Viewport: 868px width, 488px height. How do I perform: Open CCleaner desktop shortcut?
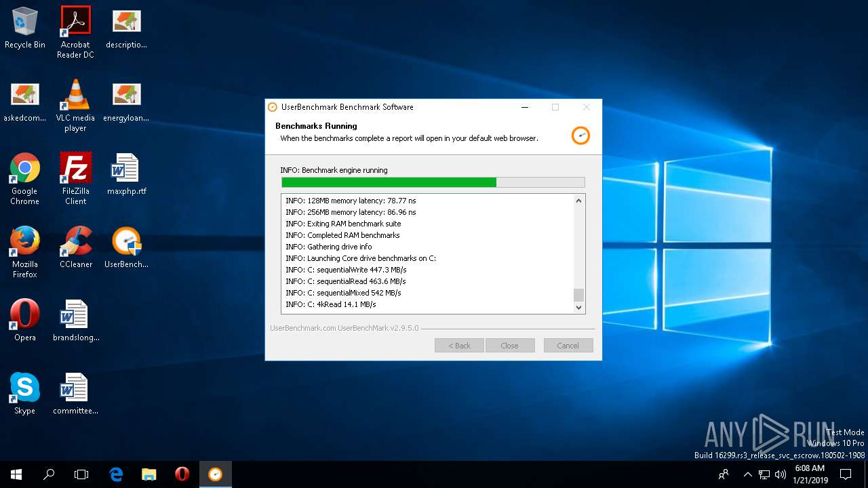coord(75,248)
